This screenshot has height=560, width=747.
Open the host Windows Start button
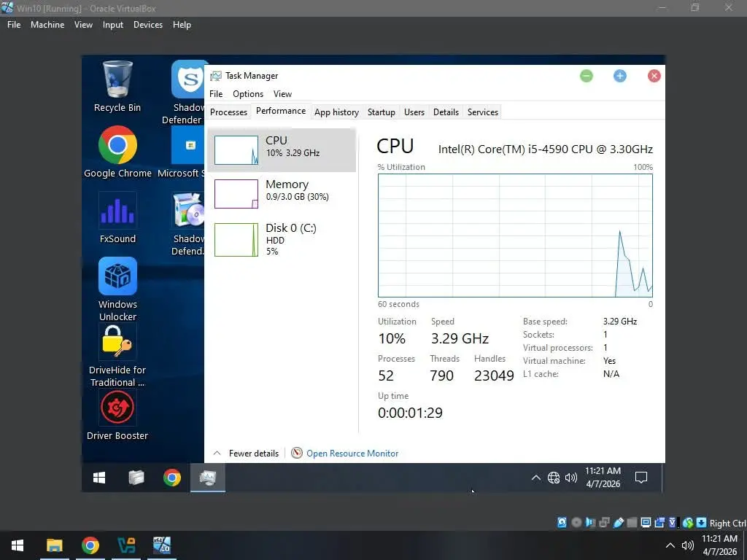[18, 545]
